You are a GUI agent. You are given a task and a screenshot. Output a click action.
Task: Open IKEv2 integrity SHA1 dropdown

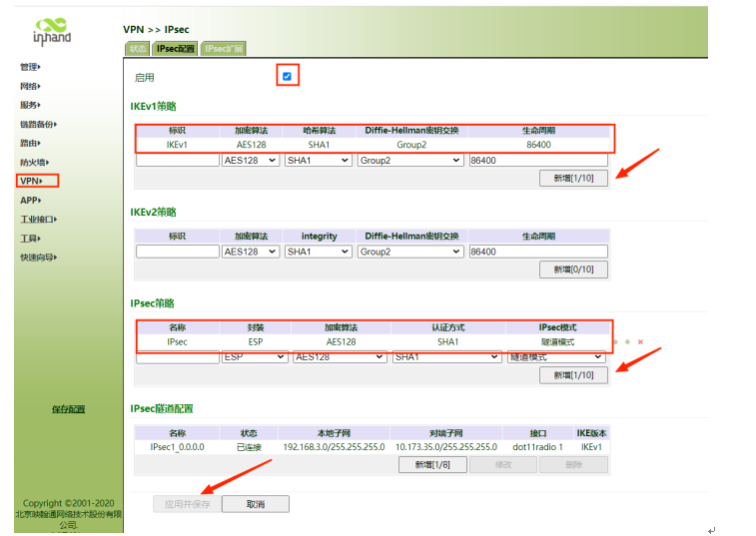pyautogui.click(x=318, y=252)
